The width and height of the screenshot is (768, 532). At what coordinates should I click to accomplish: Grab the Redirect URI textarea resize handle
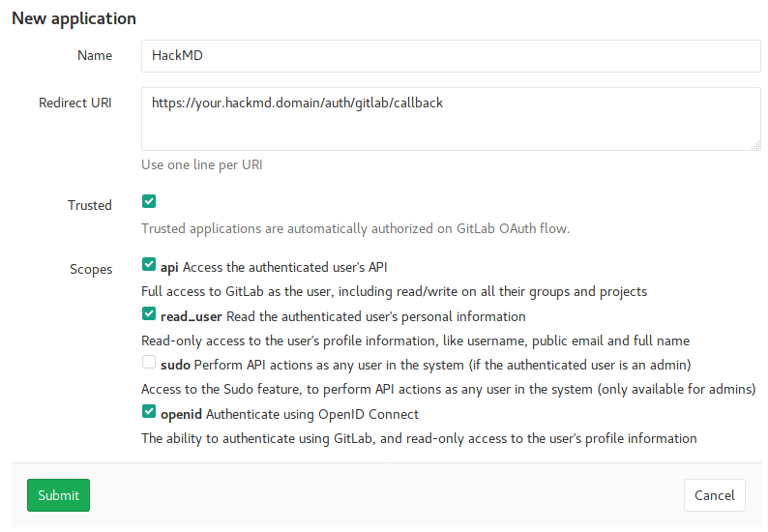[755, 145]
